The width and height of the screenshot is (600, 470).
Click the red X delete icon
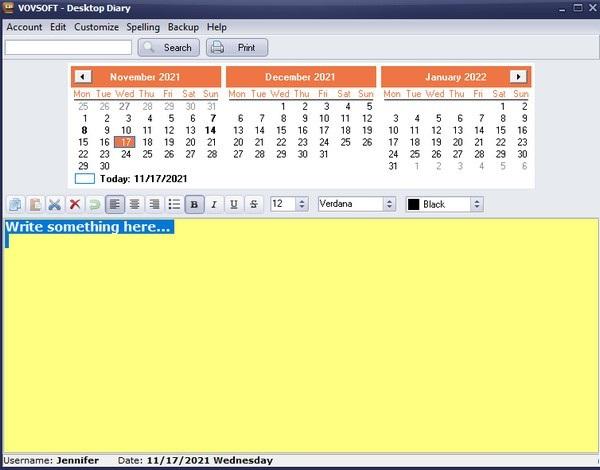point(74,204)
